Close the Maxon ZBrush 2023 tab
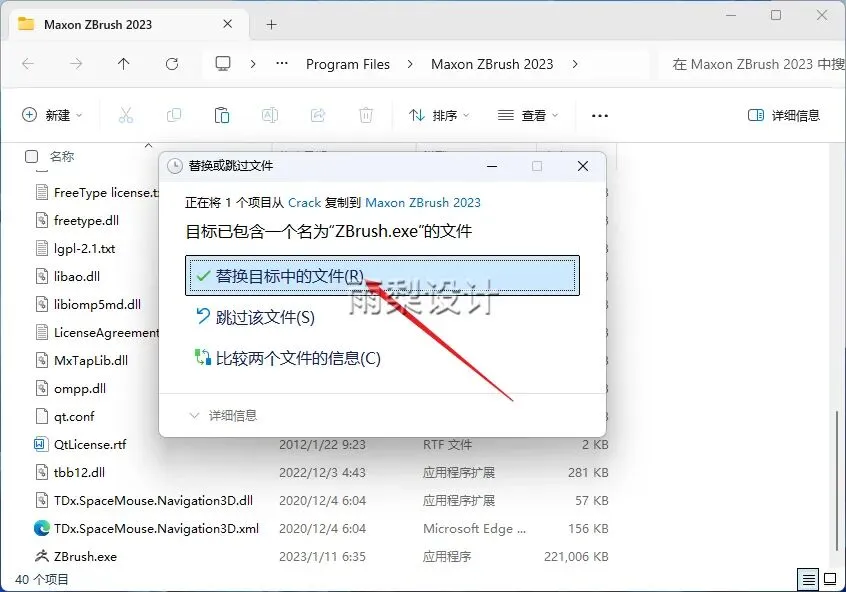The width and height of the screenshot is (846, 592). coord(228,24)
